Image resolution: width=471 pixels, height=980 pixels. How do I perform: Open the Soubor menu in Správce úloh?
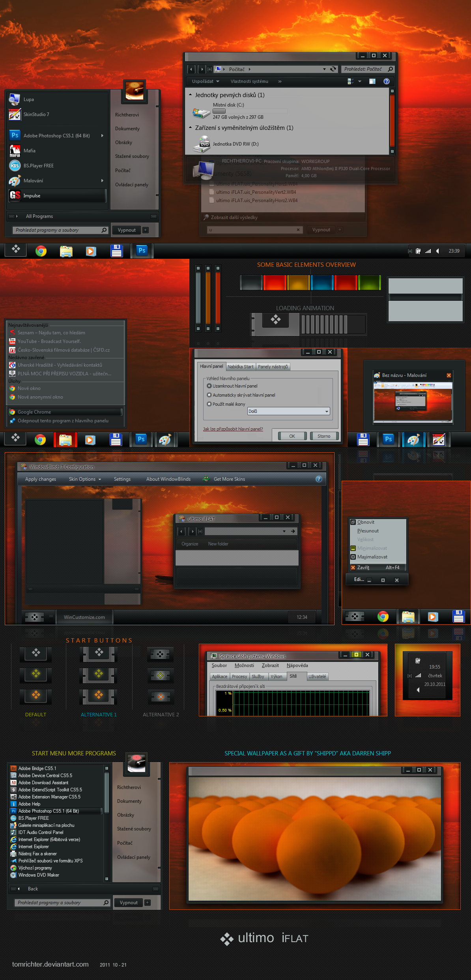coord(219,665)
